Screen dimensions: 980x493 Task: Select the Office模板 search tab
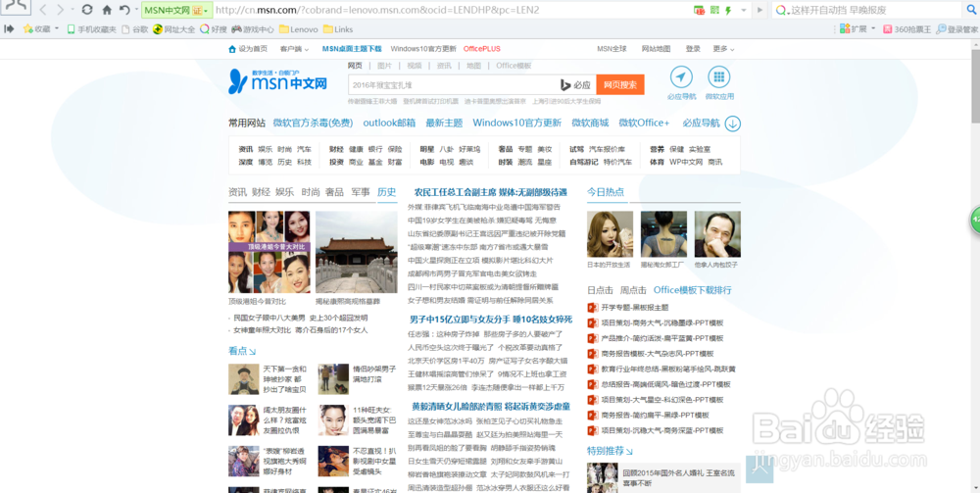tap(514, 66)
